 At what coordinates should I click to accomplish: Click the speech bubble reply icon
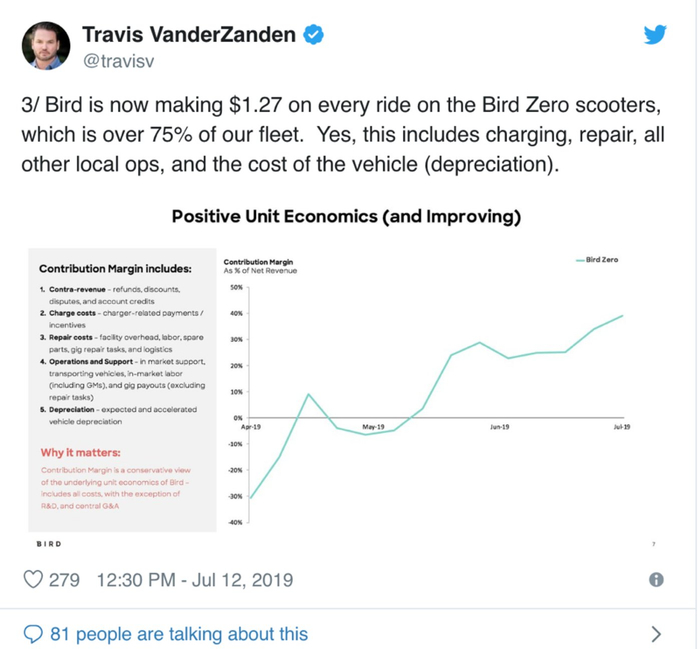pyautogui.click(x=33, y=634)
